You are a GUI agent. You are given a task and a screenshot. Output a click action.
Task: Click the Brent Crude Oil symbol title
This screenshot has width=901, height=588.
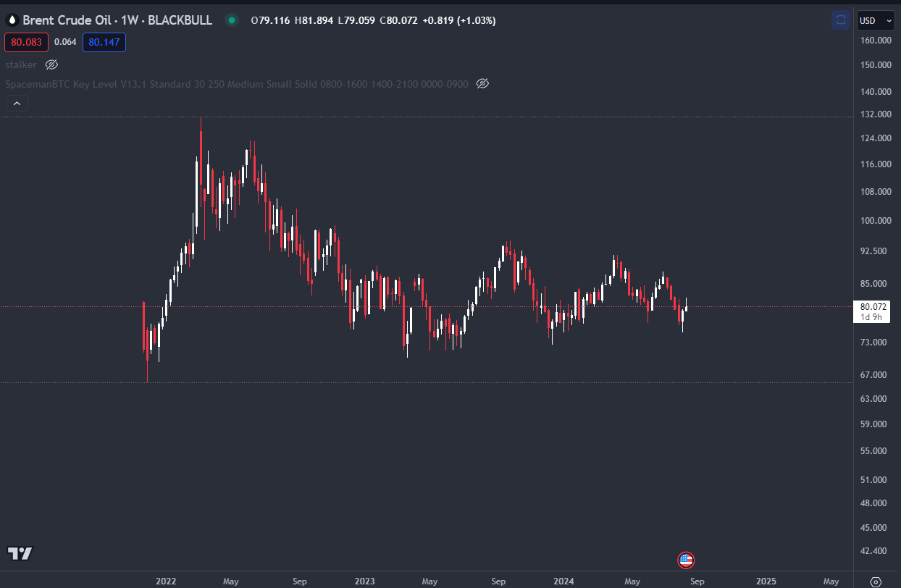click(x=117, y=20)
